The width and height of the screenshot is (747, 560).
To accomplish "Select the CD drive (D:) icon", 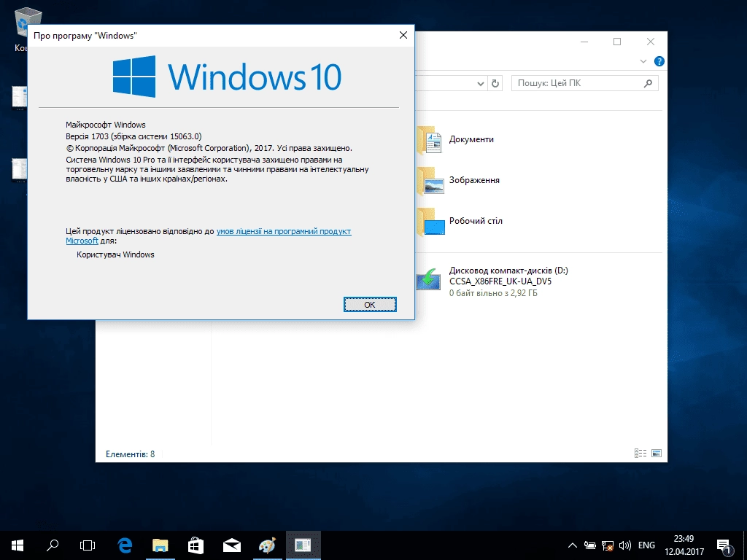I will point(428,279).
